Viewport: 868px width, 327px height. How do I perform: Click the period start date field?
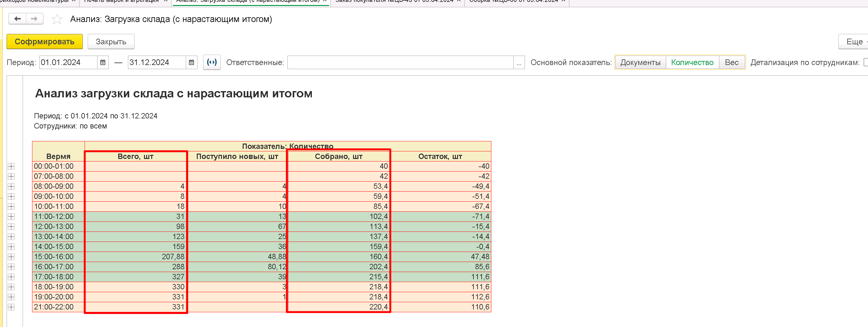69,62
